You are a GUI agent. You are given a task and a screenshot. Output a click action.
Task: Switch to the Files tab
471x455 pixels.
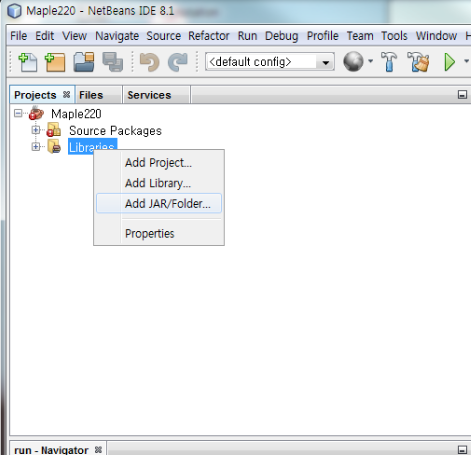click(91, 95)
